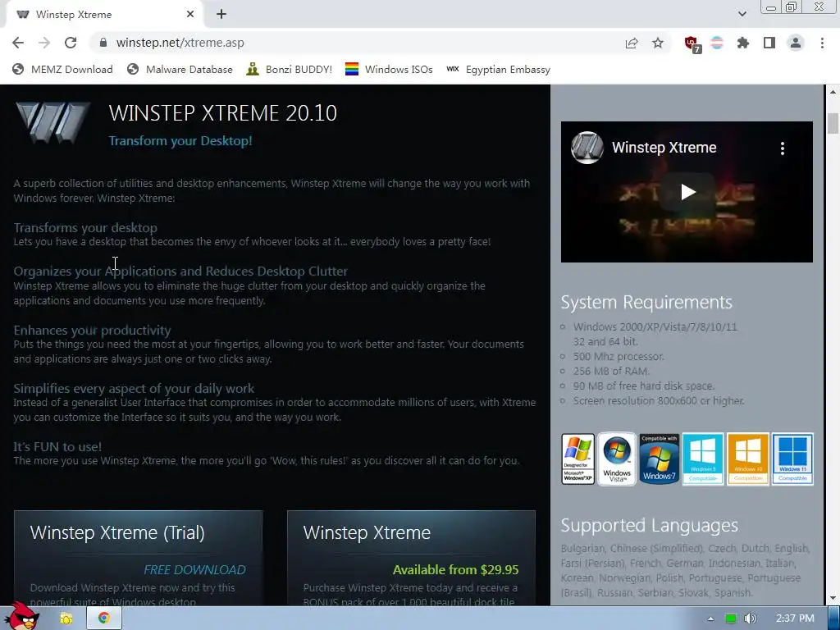Click the Windows 11 compatible badge
The width and height of the screenshot is (840, 630).
(x=792, y=459)
